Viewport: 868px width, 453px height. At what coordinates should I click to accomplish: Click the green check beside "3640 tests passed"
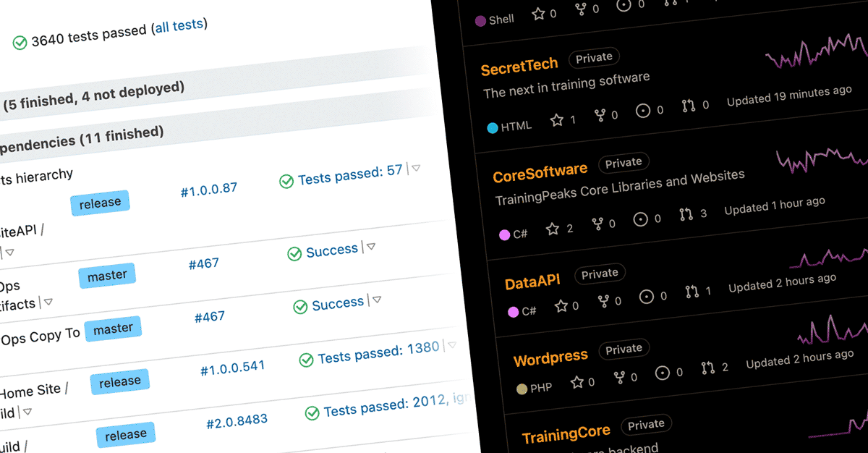click(20, 43)
